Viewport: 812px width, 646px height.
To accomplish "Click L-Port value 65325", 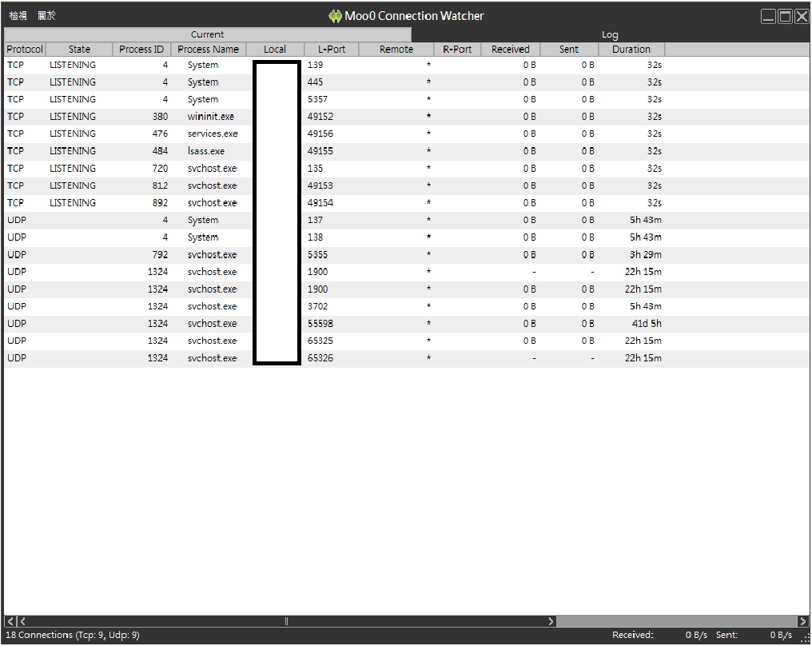I will coord(320,341).
